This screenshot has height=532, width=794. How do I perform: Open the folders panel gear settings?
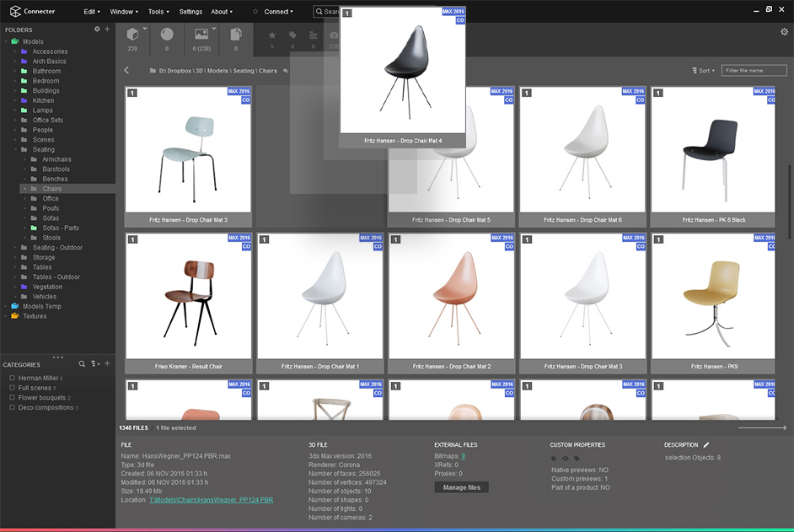coord(97,30)
